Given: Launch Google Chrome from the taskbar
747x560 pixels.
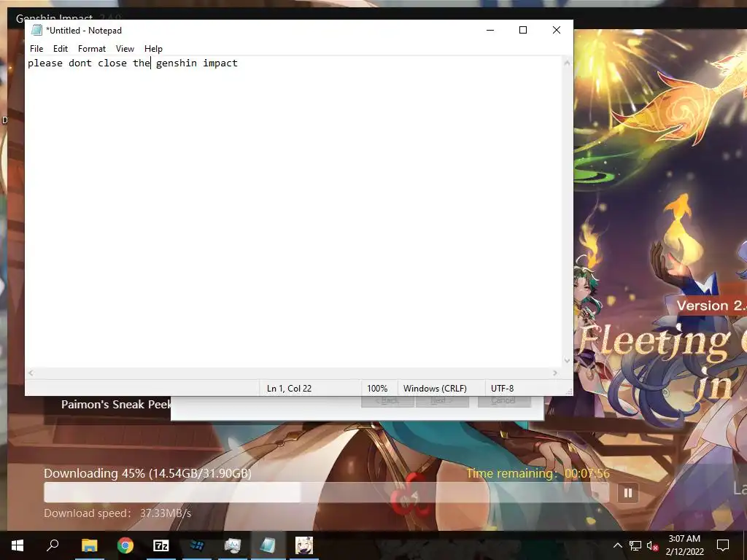Looking at the screenshot, I should coord(125,545).
